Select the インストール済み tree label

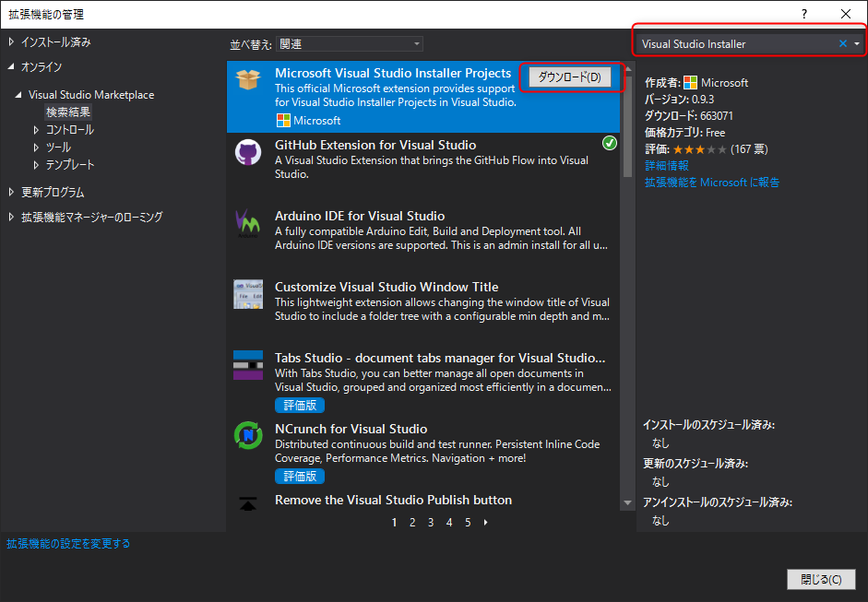coord(56,42)
